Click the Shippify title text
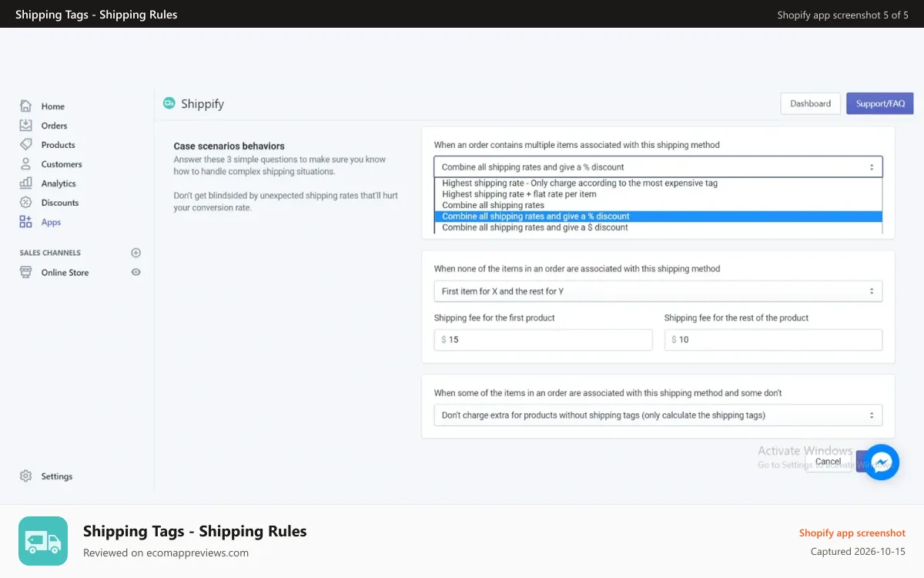 click(x=203, y=103)
